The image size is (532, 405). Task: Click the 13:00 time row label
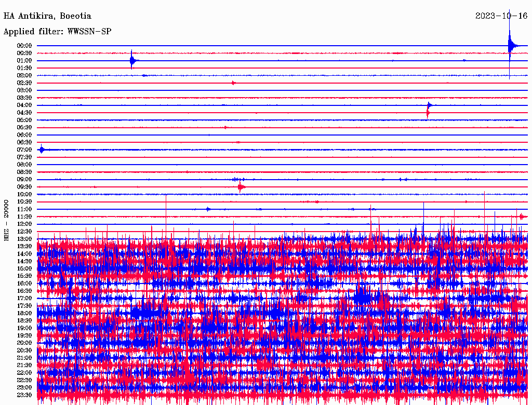[x=24, y=239]
